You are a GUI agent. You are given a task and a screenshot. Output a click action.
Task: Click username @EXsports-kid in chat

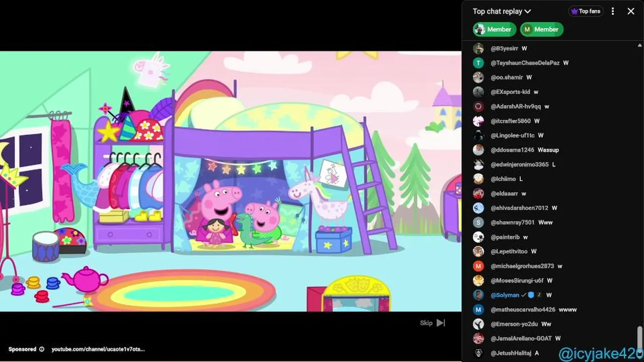point(510,92)
